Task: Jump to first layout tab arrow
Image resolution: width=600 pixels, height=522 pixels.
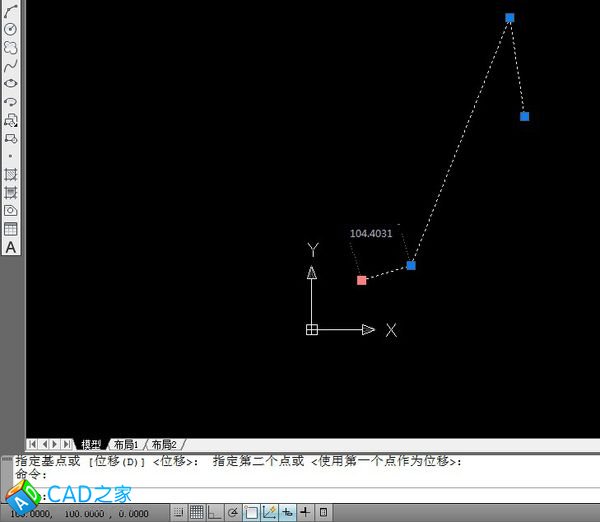Action: coord(33,444)
